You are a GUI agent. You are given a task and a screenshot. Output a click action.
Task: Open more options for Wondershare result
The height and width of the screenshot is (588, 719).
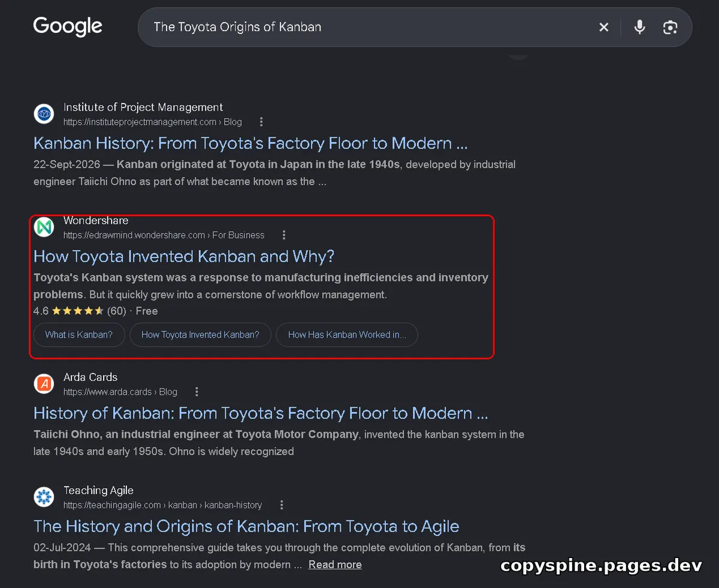[x=284, y=235]
